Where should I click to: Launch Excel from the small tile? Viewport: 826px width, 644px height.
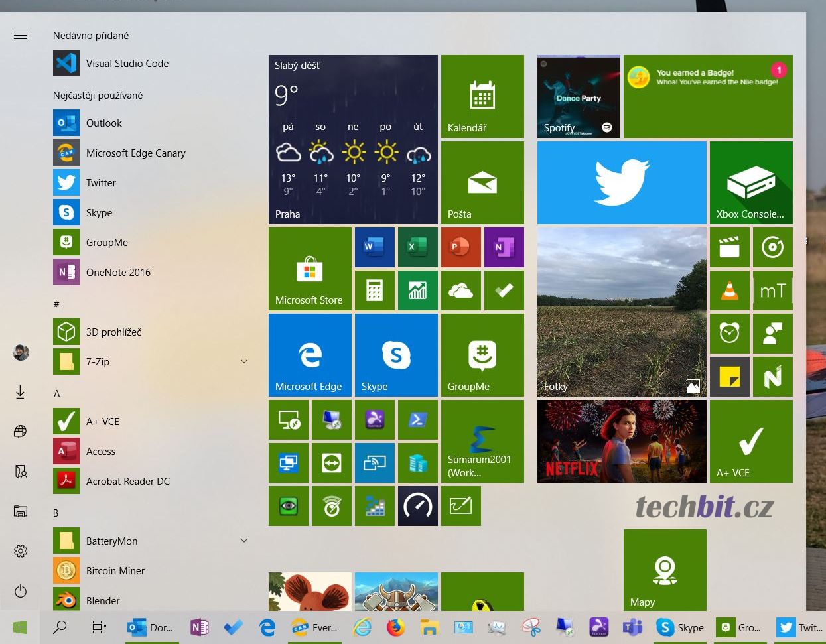(x=418, y=247)
